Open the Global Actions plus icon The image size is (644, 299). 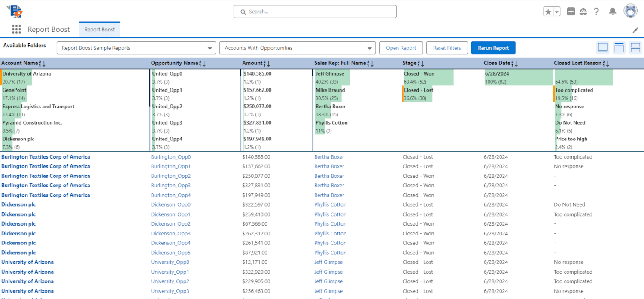tap(571, 12)
